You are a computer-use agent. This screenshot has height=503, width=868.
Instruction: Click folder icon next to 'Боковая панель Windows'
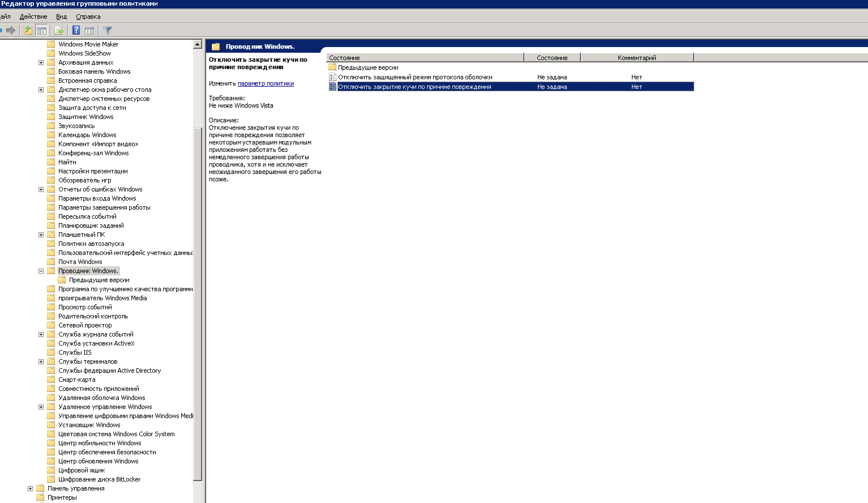point(51,71)
